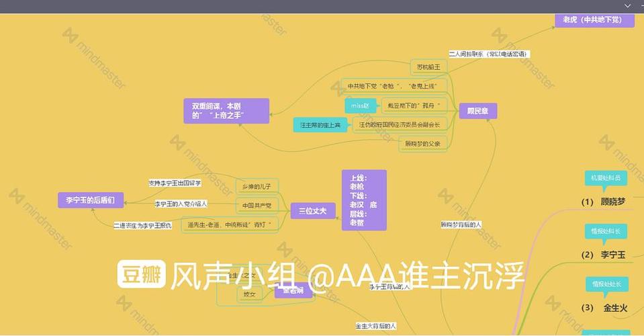Select the 中共地下党“老枪” subtopic node
The width and height of the screenshot is (644, 336).
(x=393, y=86)
